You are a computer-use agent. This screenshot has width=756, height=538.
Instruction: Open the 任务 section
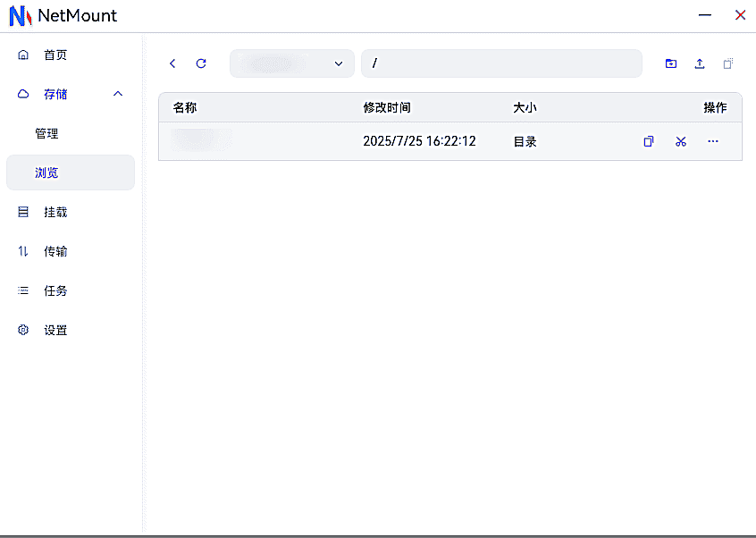[x=71, y=290]
